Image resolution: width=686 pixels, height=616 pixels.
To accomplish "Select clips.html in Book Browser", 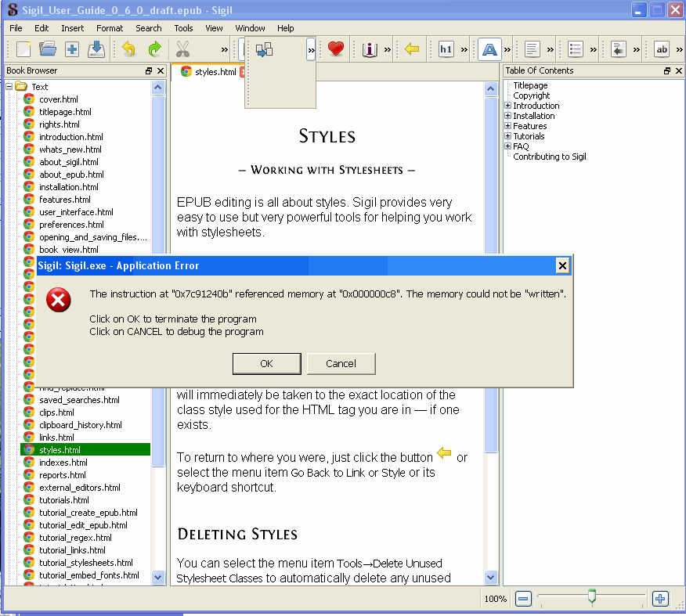I will 56,412.
